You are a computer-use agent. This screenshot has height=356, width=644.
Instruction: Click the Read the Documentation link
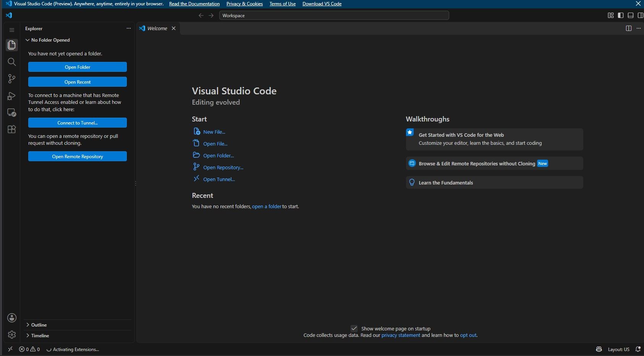[x=194, y=4]
